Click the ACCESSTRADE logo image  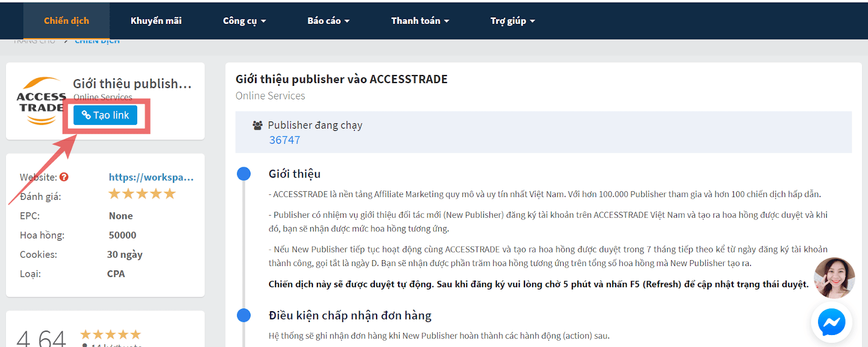click(x=41, y=100)
